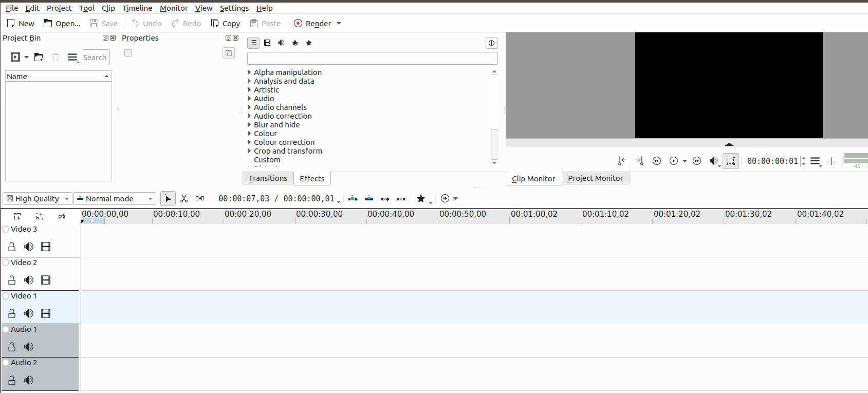Toggle the monitor edit mode button
Screen dimensions: 868x393
click(731, 161)
